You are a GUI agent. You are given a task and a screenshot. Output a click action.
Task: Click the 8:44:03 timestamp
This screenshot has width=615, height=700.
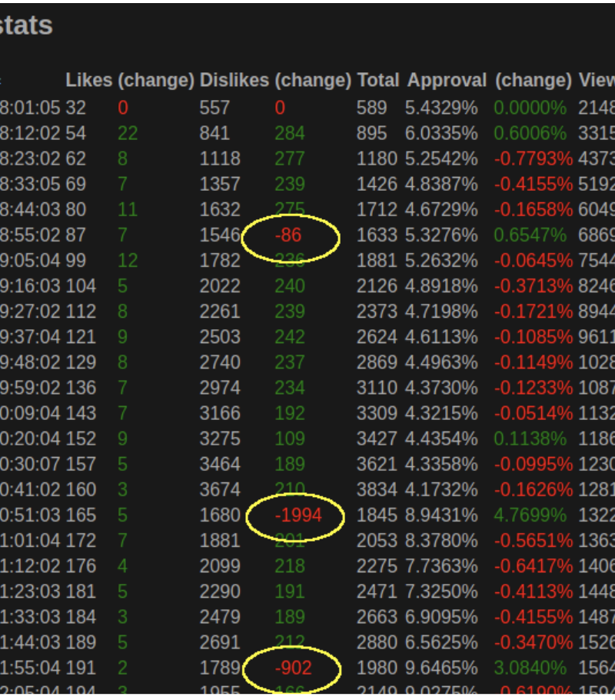(30, 210)
